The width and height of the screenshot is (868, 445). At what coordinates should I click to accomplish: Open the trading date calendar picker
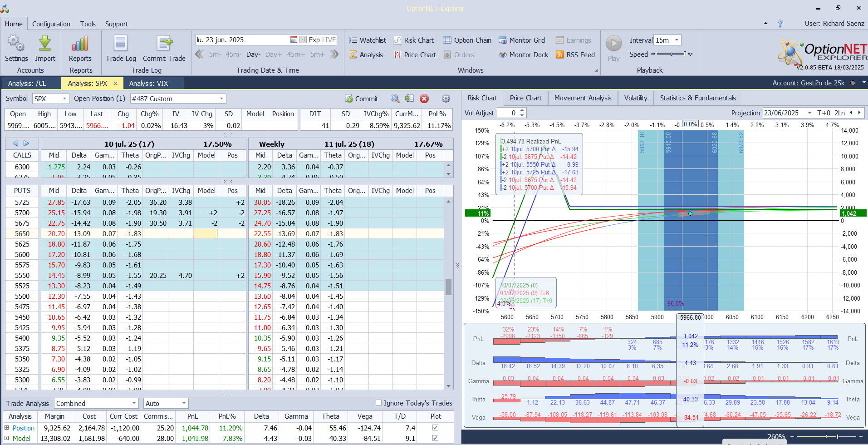tap(294, 40)
